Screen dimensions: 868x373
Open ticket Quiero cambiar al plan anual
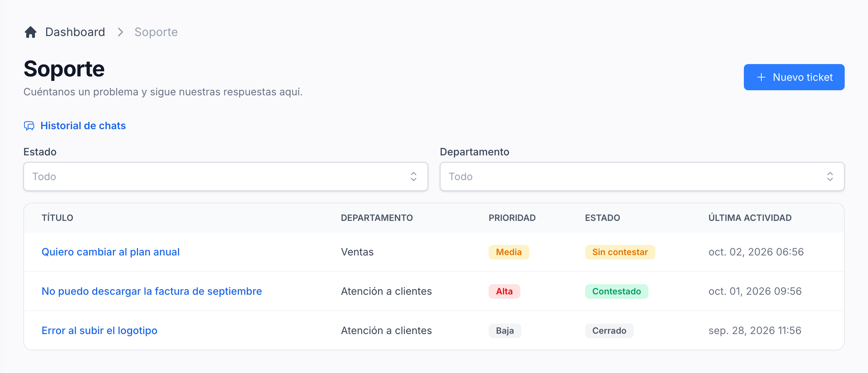[111, 252]
